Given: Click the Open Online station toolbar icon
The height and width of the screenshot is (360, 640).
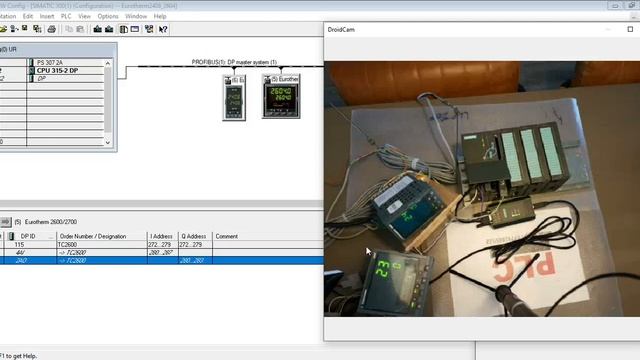Looking at the screenshot, I should 14,29.
